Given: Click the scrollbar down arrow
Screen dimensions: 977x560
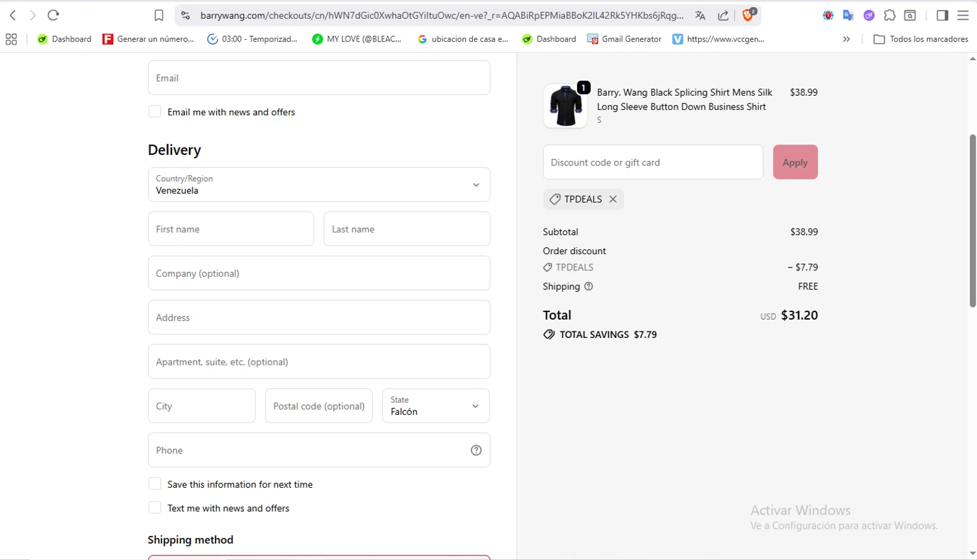Looking at the screenshot, I should 972,554.
